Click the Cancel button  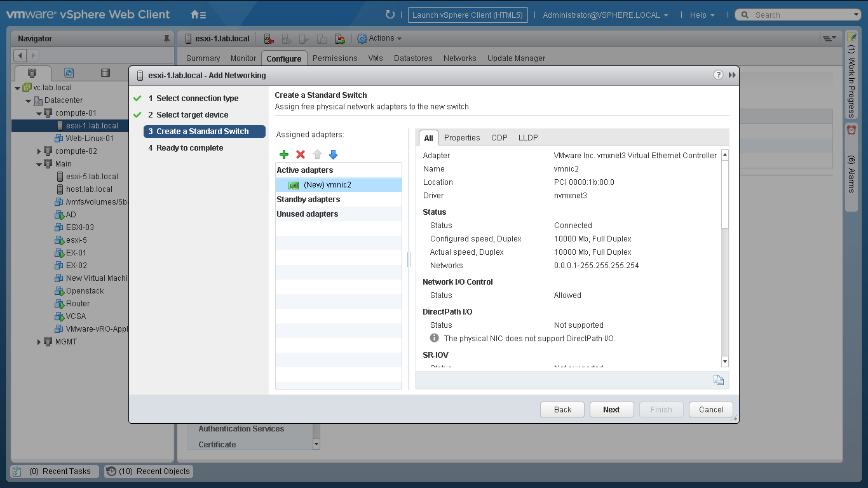(711, 410)
